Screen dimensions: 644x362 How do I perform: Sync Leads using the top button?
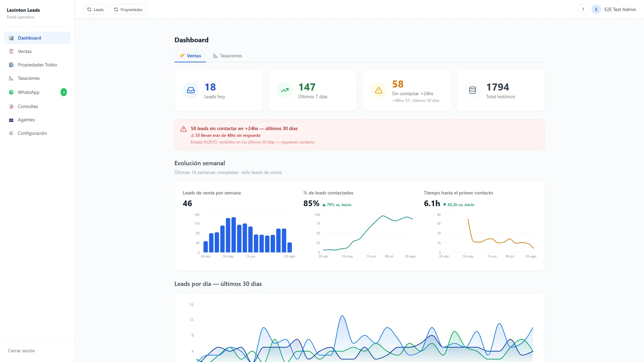(95, 9)
